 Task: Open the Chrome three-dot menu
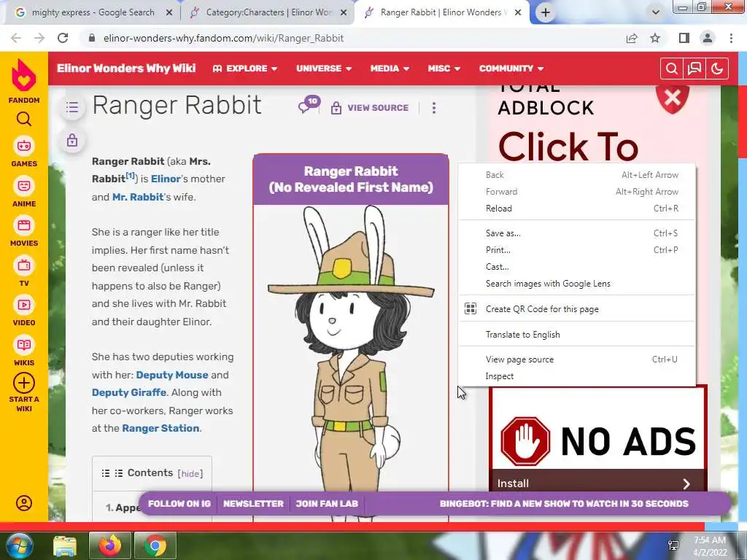pyautogui.click(x=731, y=38)
